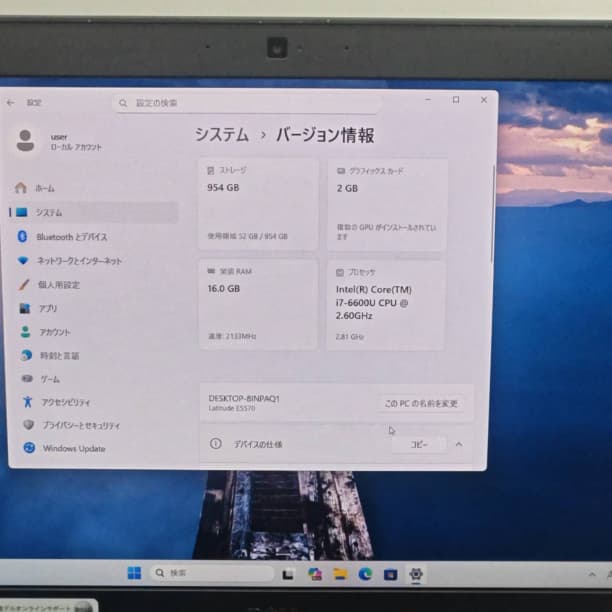Click the gaming controller icon in sidebar

pyautogui.click(x=27, y=379)
